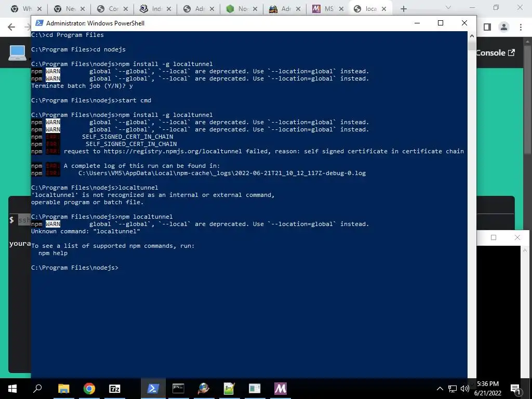Switch to the Node 'No' Chrome tab

point(237,9)
